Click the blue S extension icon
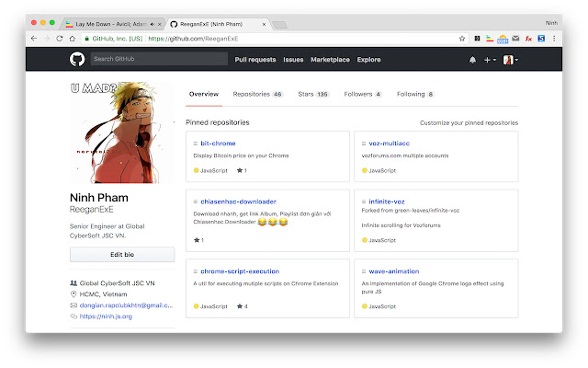 click(541, 39)
